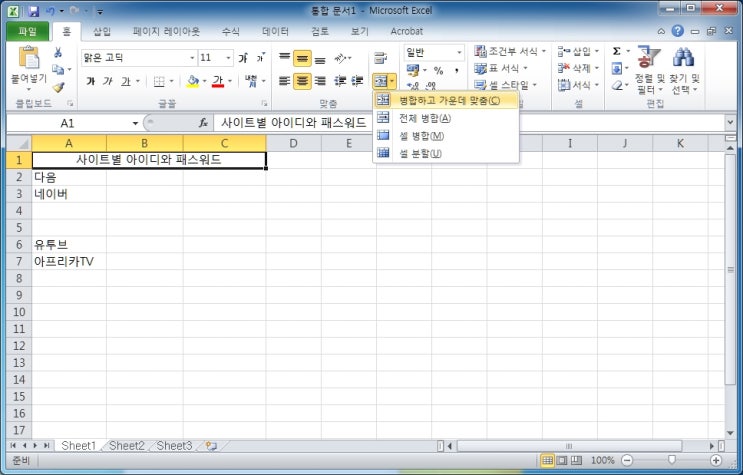The width and height of the screenshot is (743, 475).
Task: Open the fill color dropdown arrow
Action: tap(204, 81)
